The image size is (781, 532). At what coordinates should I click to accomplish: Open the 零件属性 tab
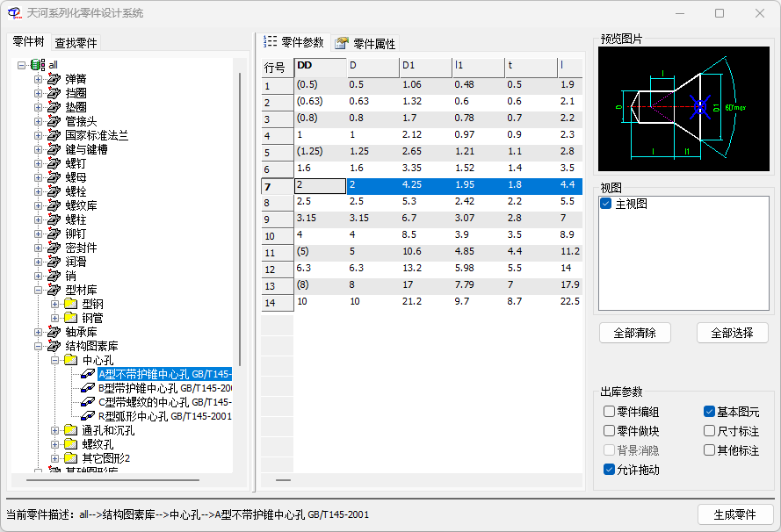pos(365,44)
